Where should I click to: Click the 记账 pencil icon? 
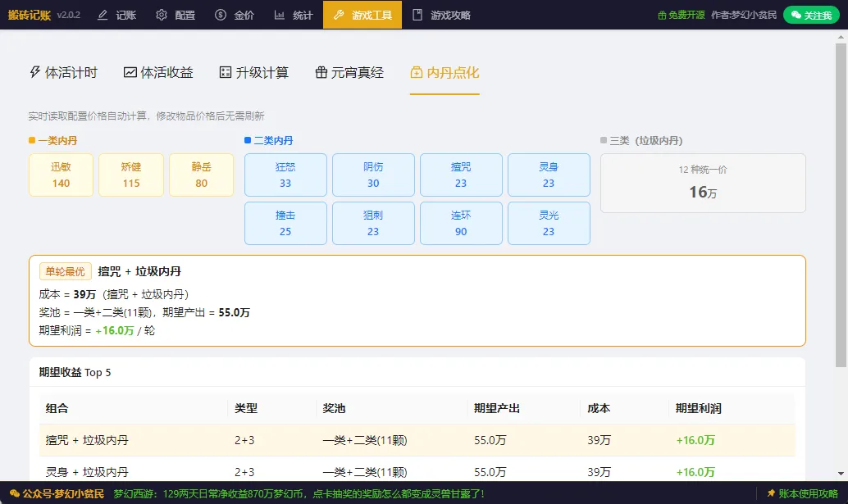[103, 15]
